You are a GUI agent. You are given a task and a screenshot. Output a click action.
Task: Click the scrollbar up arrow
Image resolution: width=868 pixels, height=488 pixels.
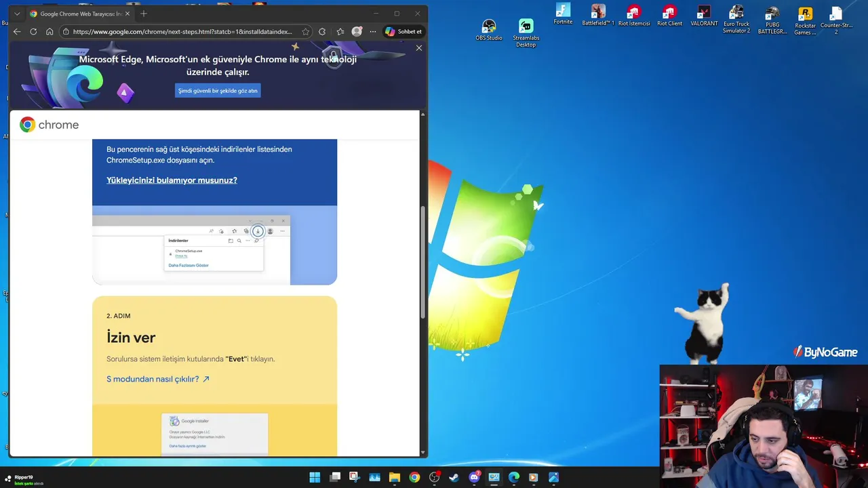click(x=424, y=114)
